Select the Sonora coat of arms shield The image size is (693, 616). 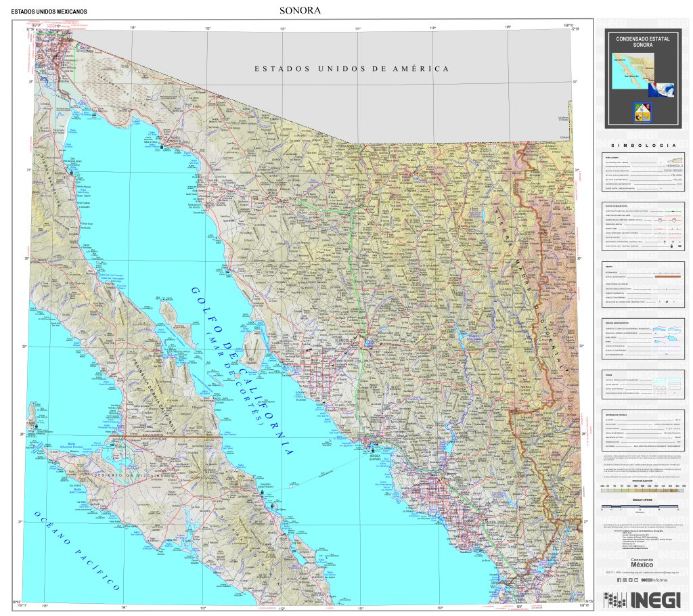point(642,112)
